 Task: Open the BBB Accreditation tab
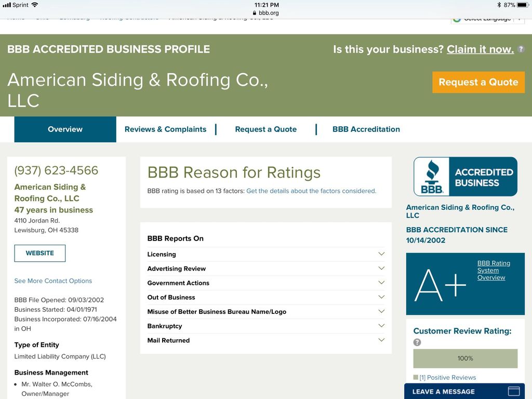366,129
